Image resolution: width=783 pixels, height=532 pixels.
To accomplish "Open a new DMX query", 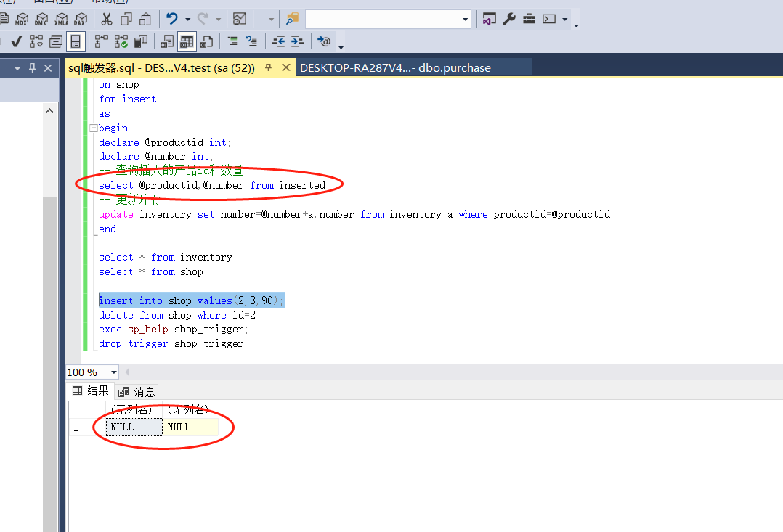I will 42,20.
